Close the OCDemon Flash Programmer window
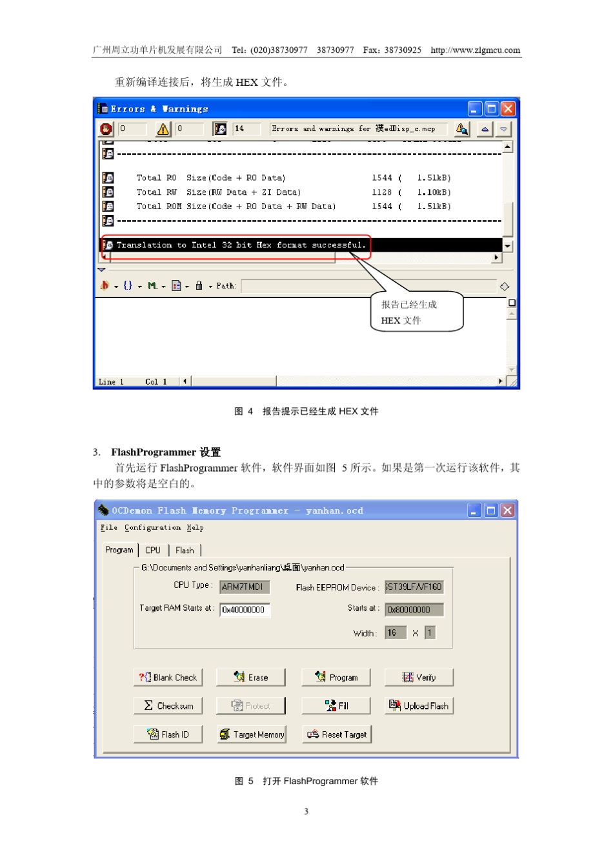Image resolution: width=613 pixels, height=868 pixels. coord(508,510)
